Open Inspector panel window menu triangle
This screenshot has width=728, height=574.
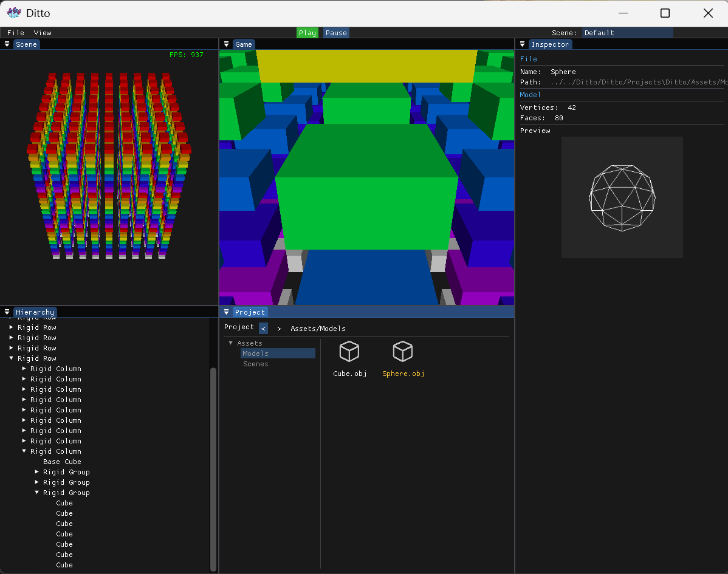click(523, 44)
